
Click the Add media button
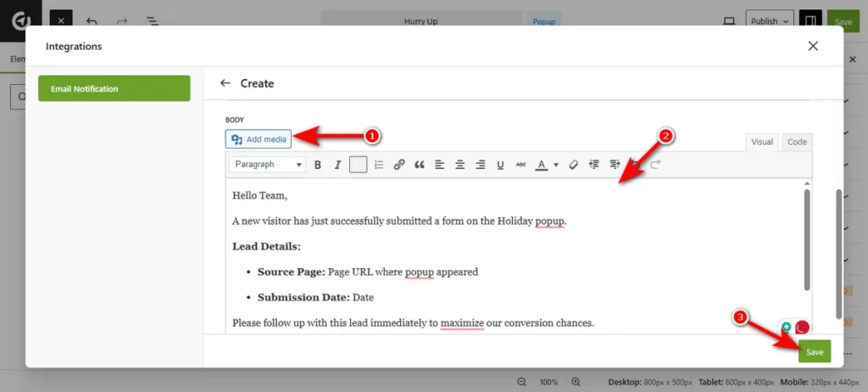pyautogui.click(x=259, y=139)
